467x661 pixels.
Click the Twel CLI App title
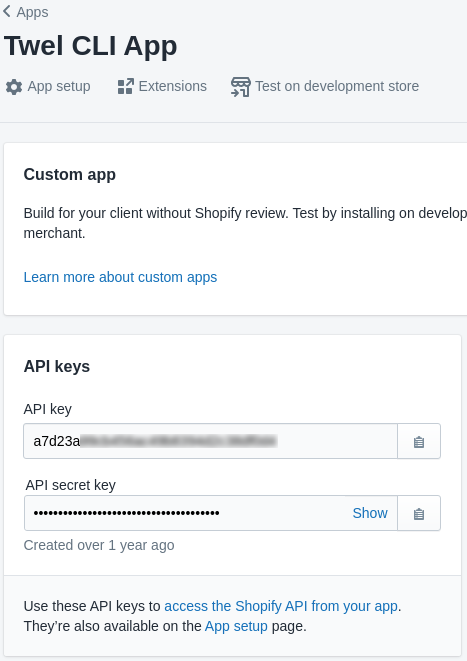point(91,46)
